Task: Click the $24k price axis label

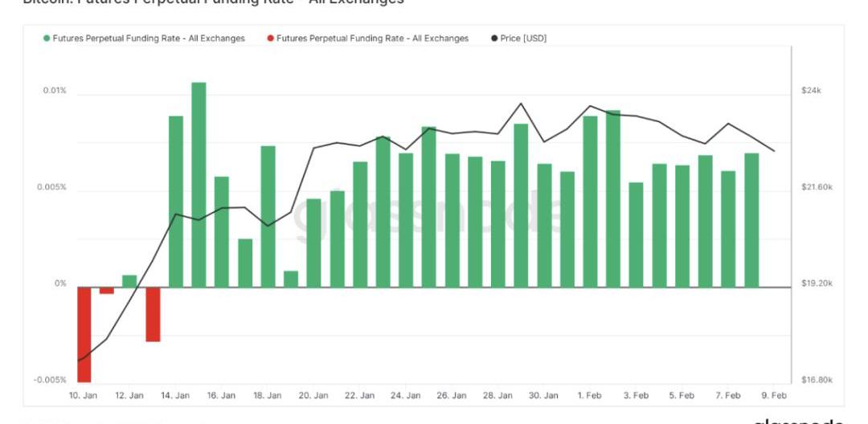Action: click(x=812, y=91)
